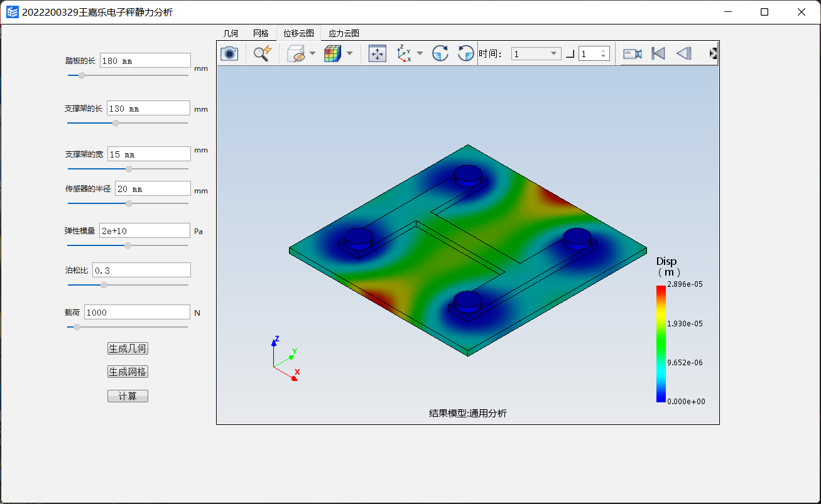Click the XYZ axis view orientation icon

(x=405, y=54)
